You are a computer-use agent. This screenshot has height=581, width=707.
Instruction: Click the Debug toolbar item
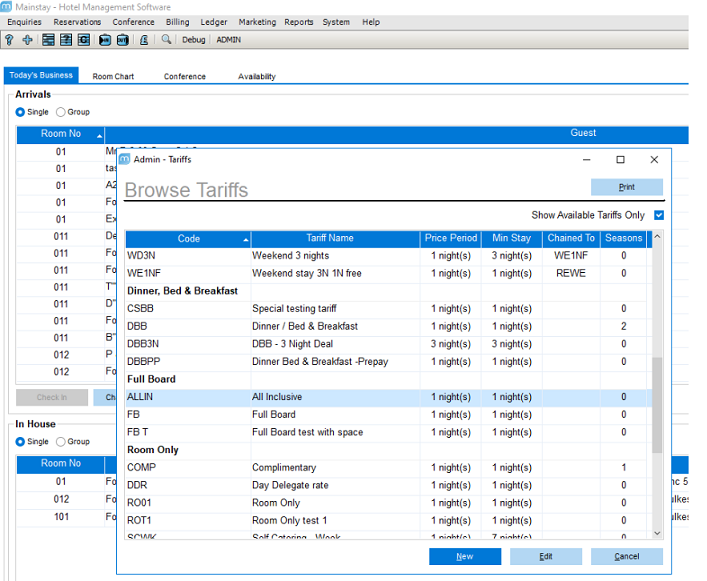[193, 40]
